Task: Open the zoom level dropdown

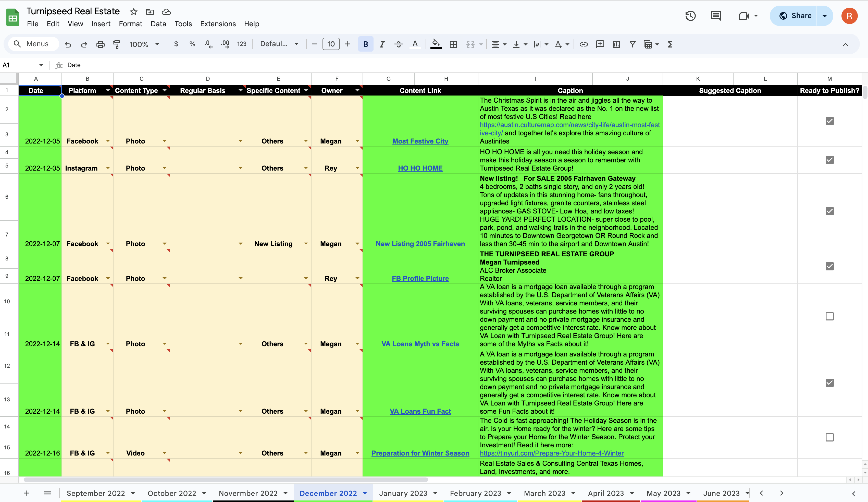Action: 144,44
